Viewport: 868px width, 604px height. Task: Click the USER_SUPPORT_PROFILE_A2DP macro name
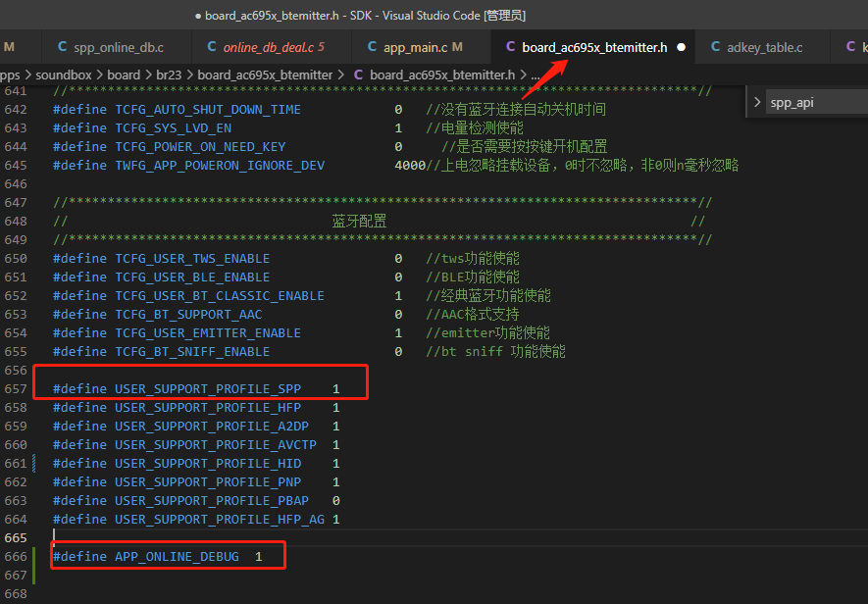(212, 427)
